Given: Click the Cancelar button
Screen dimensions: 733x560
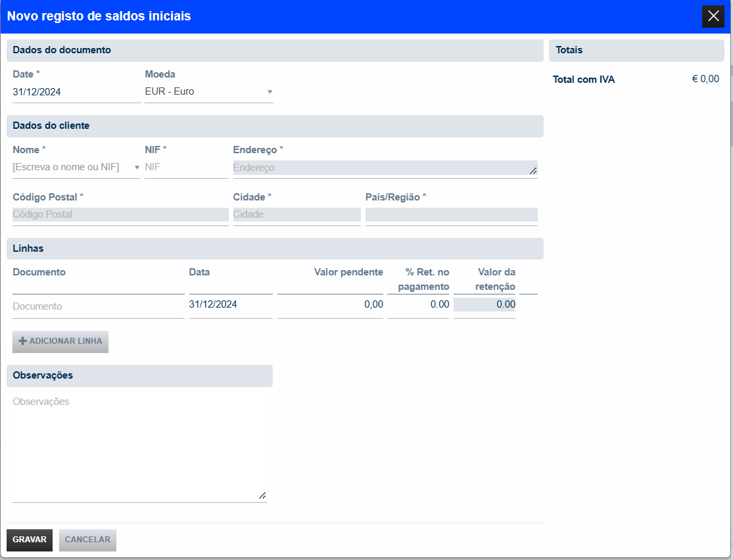Looking at the screenshot, I should (87, 540).
